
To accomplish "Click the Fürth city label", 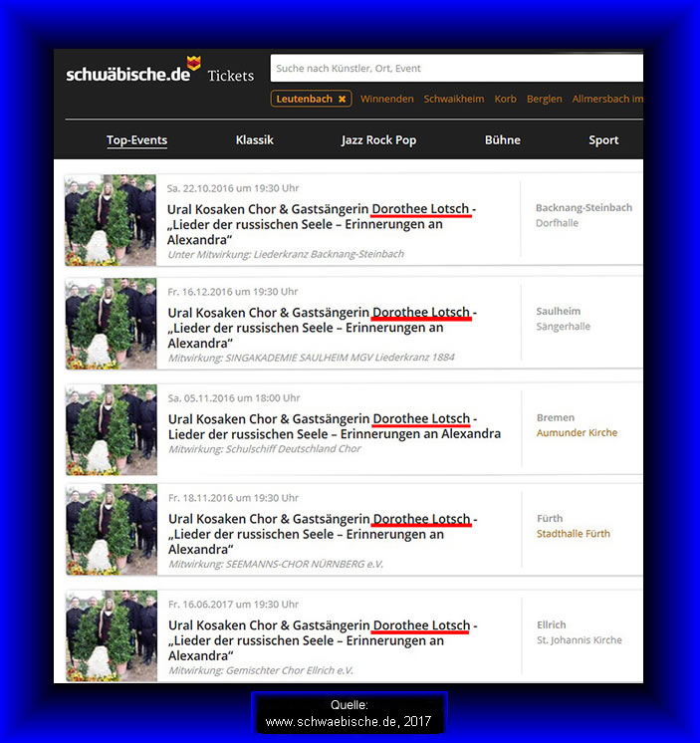I will 550,518.
